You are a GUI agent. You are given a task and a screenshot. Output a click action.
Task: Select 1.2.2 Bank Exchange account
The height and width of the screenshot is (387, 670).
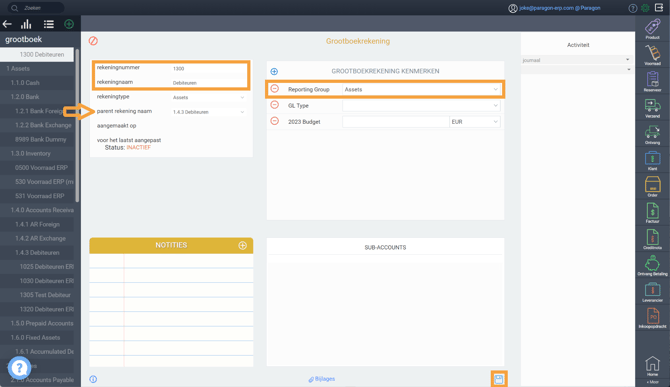[37, 125]
